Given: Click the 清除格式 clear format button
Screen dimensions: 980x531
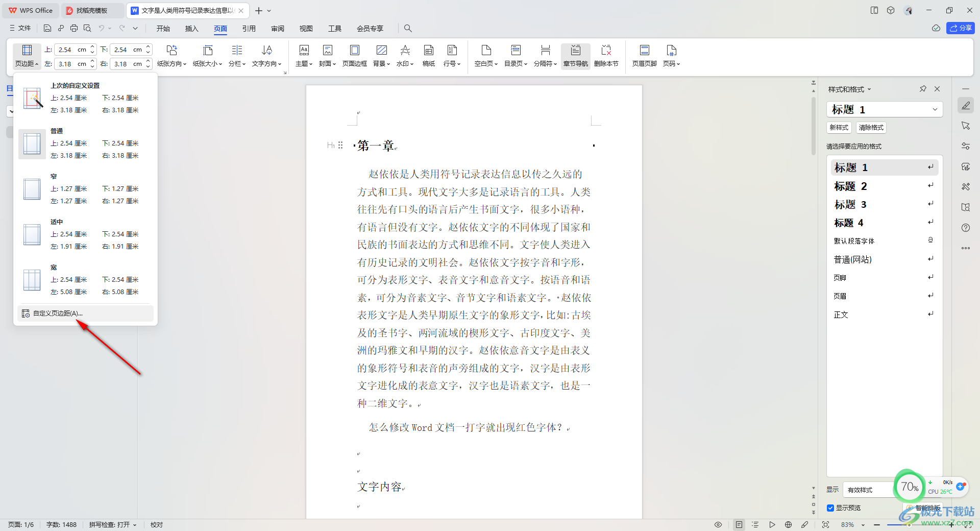Looking at the screenshot, I should tap(871, 128).
